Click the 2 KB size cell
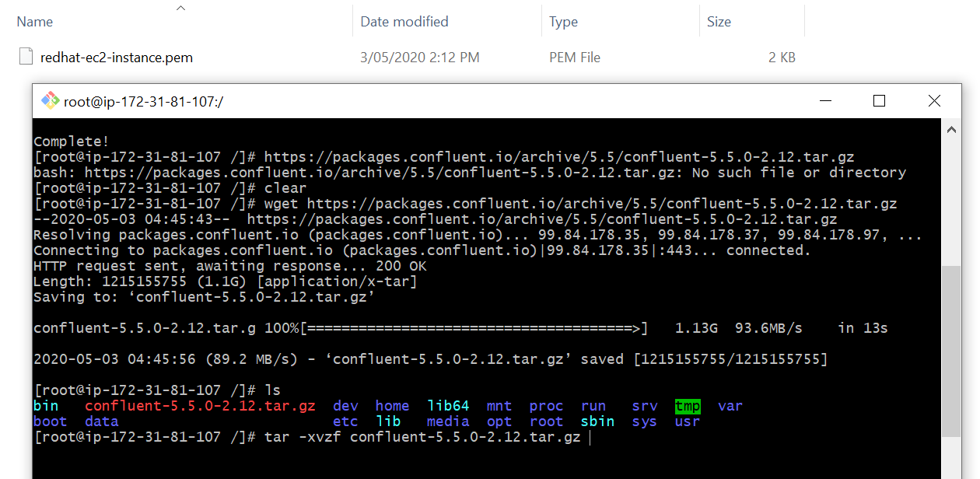This screenshot has width=980, height=479. (x=782, y=57)
